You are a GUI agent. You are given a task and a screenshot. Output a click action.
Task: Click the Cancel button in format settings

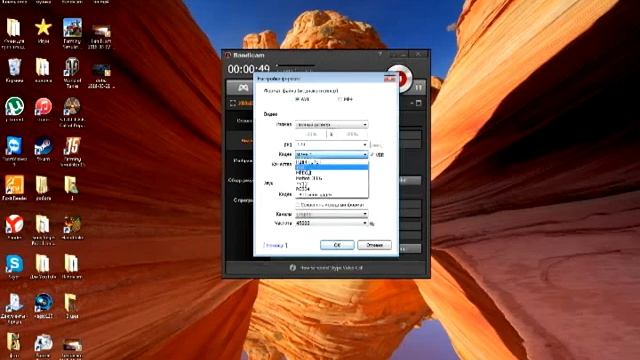coord(374,245)
